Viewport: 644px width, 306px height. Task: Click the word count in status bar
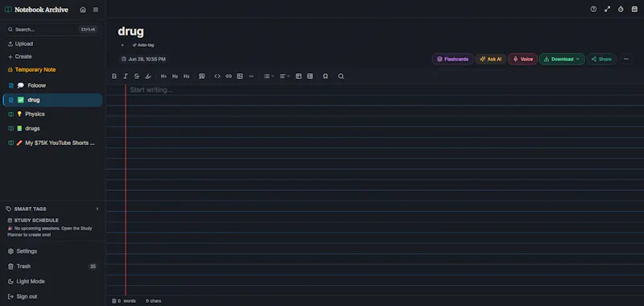tap(124, 301)
